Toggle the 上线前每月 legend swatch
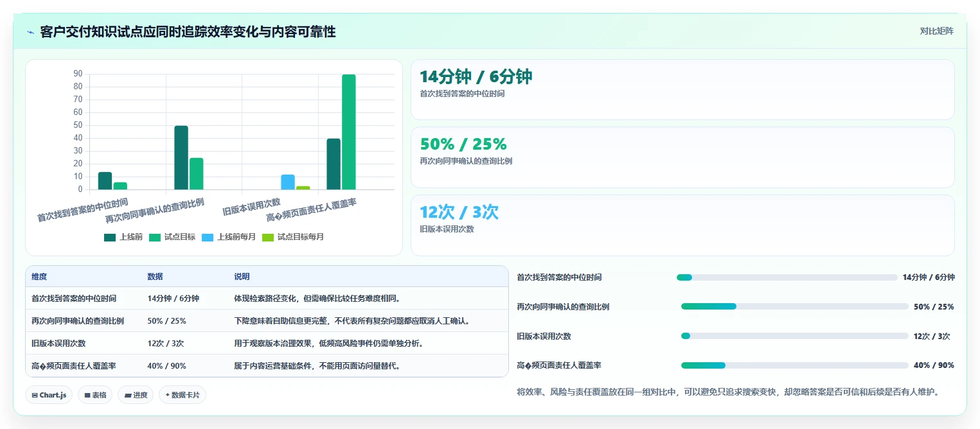 point(208,237)
